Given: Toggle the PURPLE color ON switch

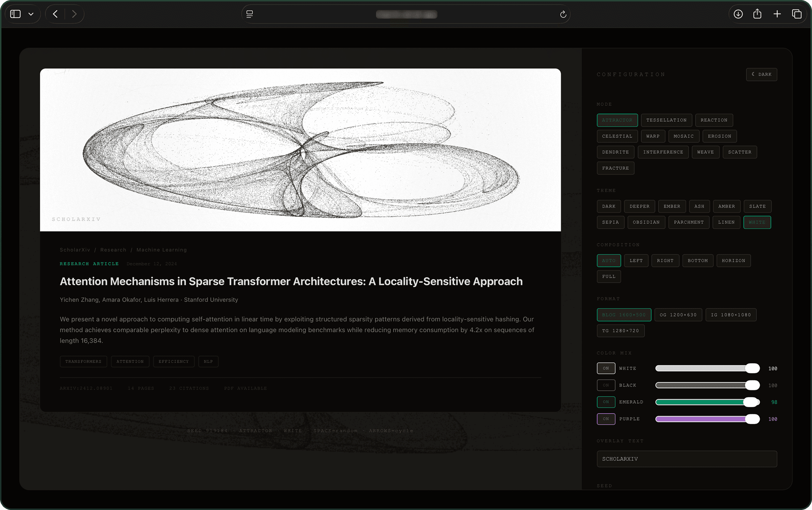Looking at the screenshot, I should (606, 419).
